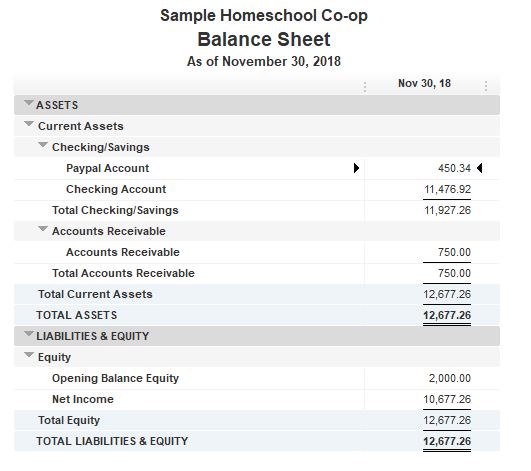Collapse the Checking/Savings group triangle
This screenshot has width=531, height=471.
point(43,145)
